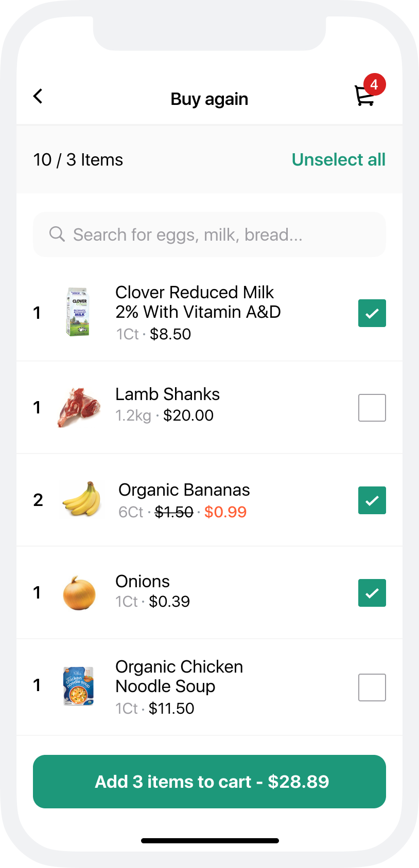This screenshot has height=868, width=419.
Task: Uncheck the Clover Reduced Milk checkbox
Action: coord(372,313)
